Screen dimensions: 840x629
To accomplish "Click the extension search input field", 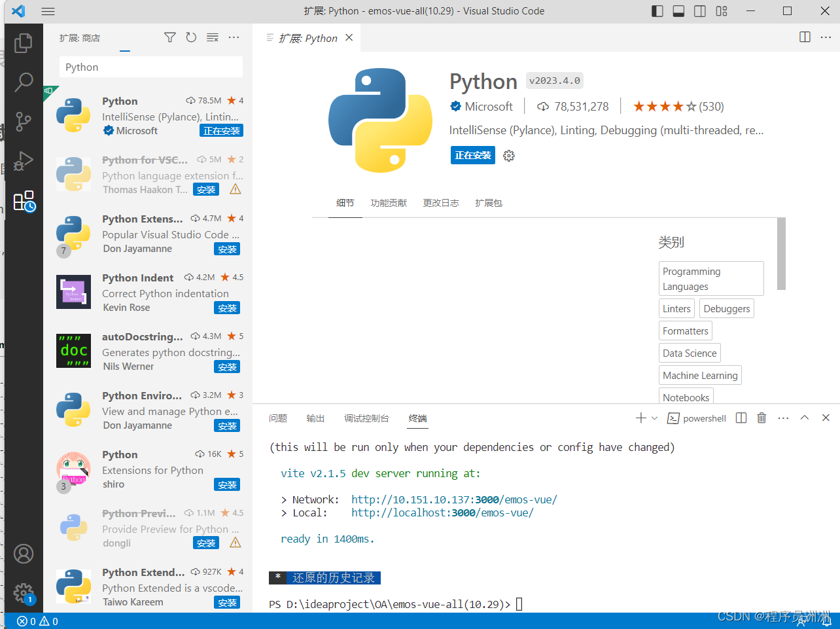I will coord(151,67).
